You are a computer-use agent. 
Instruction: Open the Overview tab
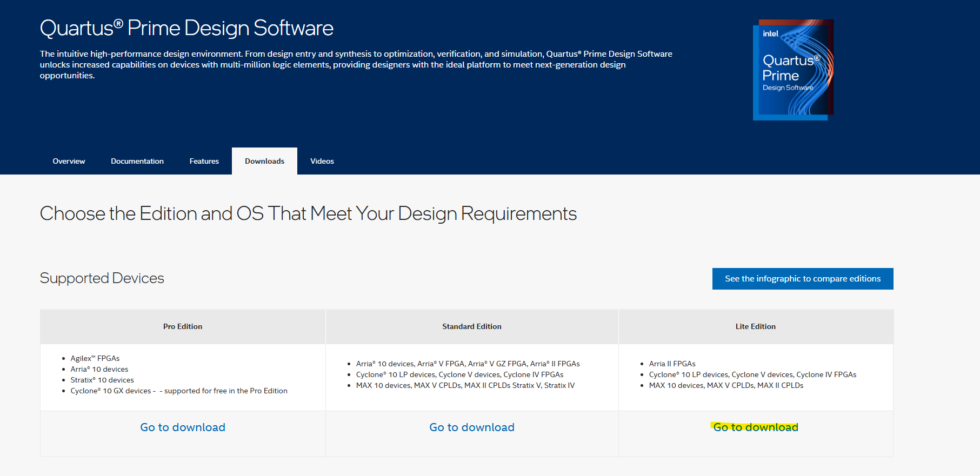click(69, 161)
